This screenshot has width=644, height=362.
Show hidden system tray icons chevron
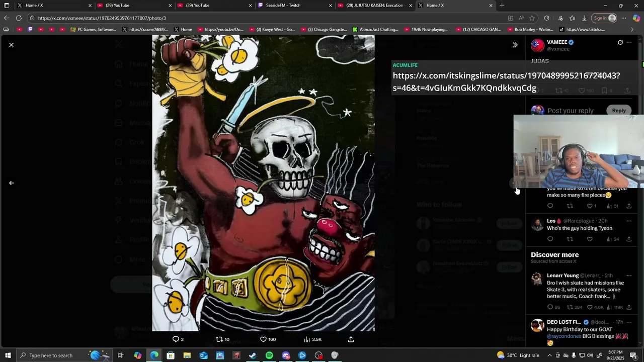549,355
